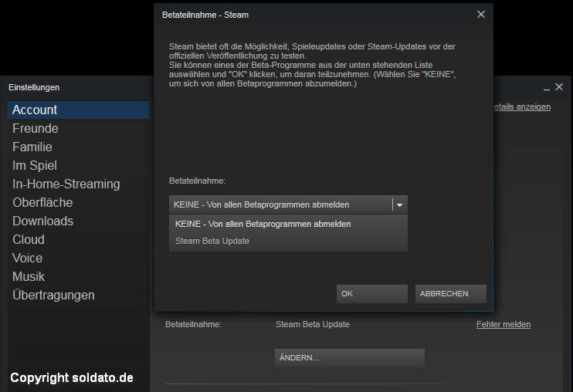The height and width of the screenshot is (392, 573).
Task: Close the Betateilnahme dialog with the X
Action: coord(481,14)
